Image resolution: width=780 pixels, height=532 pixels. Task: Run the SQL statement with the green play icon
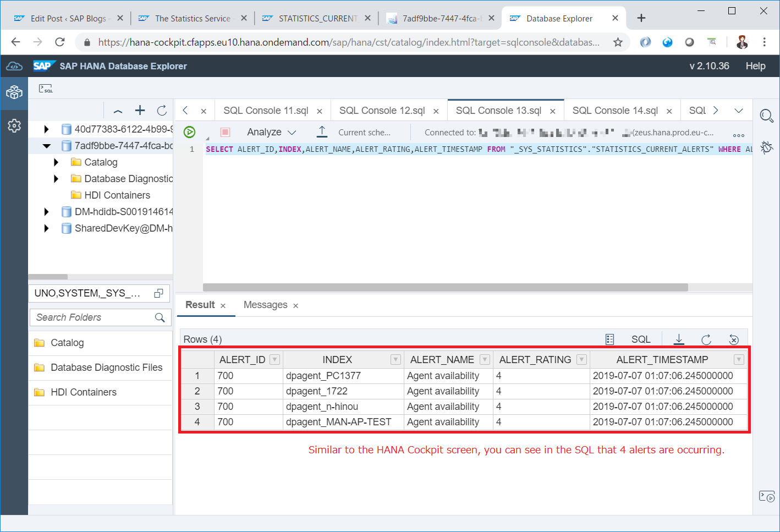pos(189,132)
